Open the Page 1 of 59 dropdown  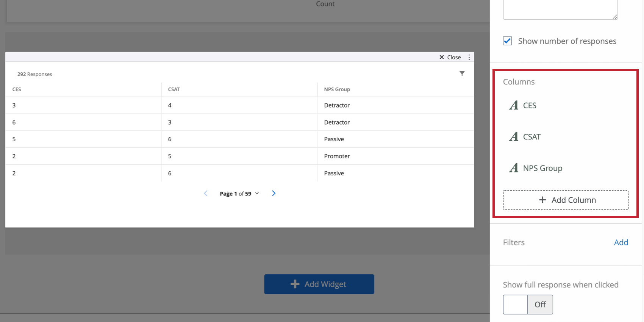point(239,194)
